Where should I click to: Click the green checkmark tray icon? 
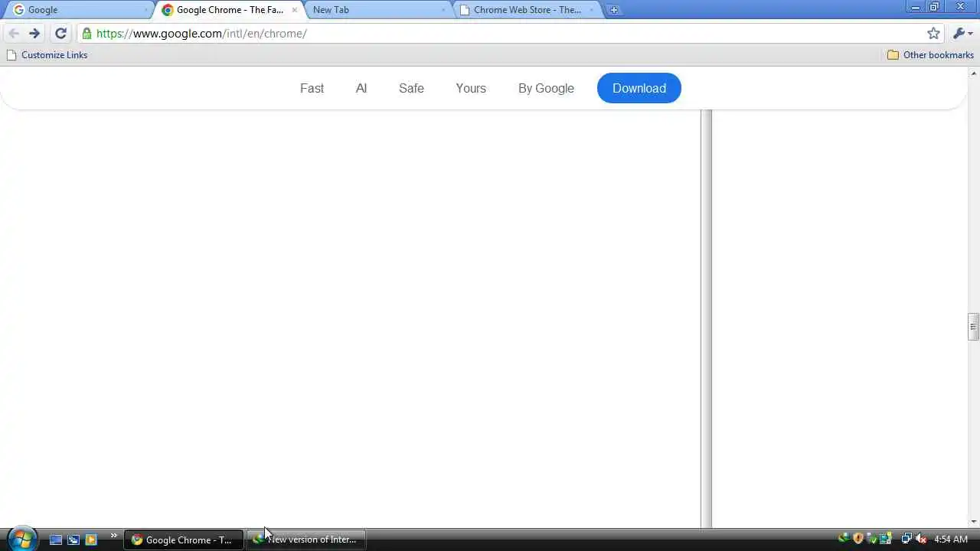(871, 539)
